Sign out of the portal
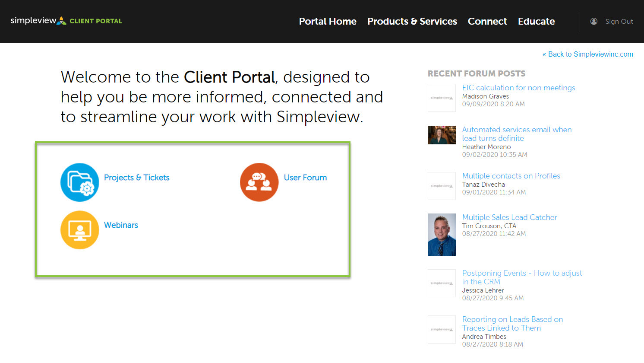The width and height of the screenshot is (644, 363). [x=619, y=22]
